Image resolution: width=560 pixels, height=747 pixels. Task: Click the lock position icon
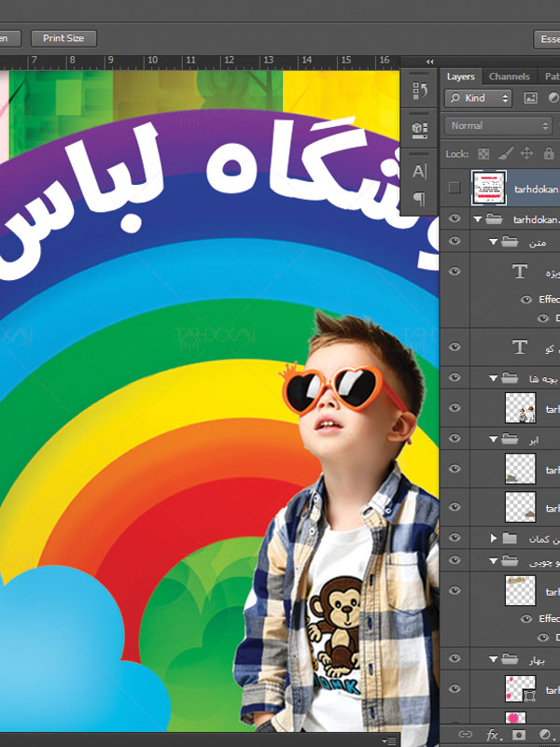pyautogui.click(x=526, y=153)
